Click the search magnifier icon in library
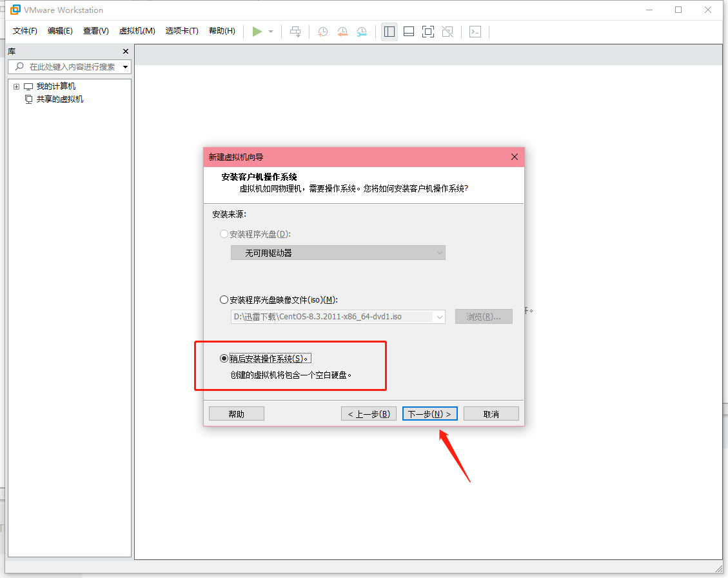The height and width of the screenshot is (578, 728). pyautogui.click(x=19, y=66)
